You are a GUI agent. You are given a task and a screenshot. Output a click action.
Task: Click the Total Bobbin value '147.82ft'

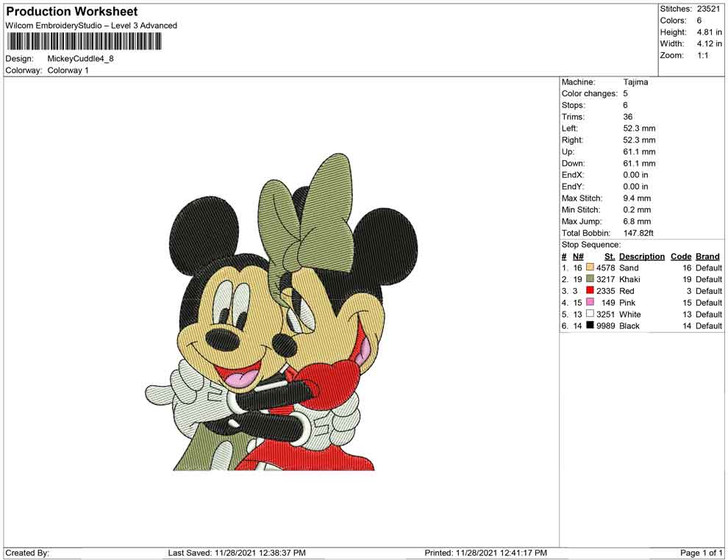(638, 233)
